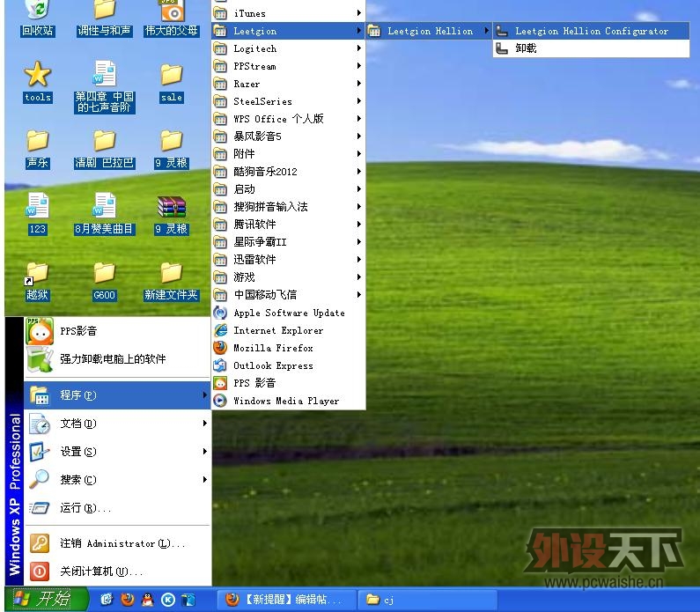Screen dimensions: 700x612
Task: Click the Kugou K quick launch icon
Action: tap(168, 600)
